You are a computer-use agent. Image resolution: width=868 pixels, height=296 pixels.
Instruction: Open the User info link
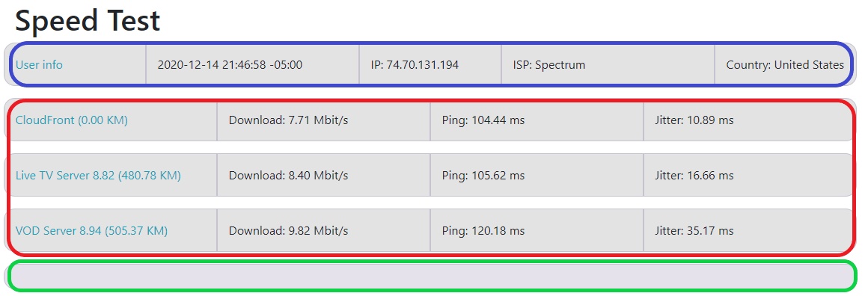39,65
